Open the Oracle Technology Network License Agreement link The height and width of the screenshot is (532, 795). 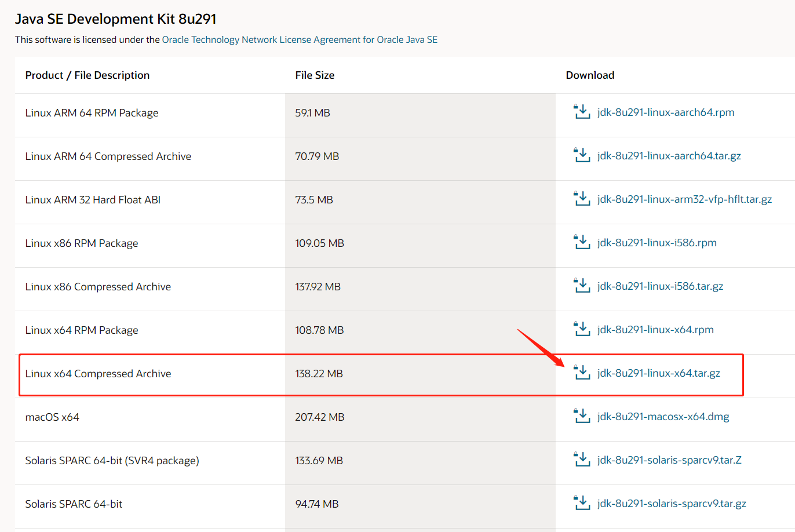(x=300, y=39)
